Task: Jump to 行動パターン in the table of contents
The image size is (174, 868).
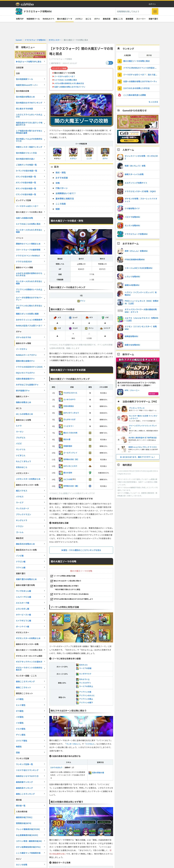Action: click(x=62, y=188)
